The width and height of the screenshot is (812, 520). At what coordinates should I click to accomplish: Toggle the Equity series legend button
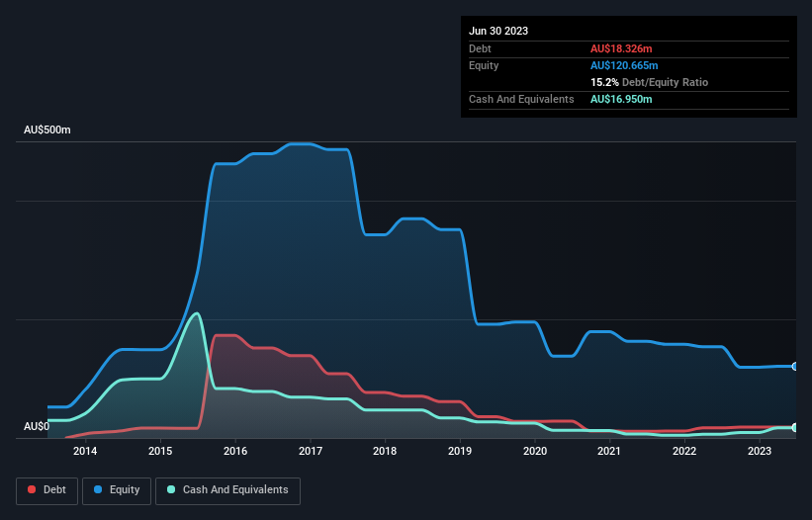point(117,490)
